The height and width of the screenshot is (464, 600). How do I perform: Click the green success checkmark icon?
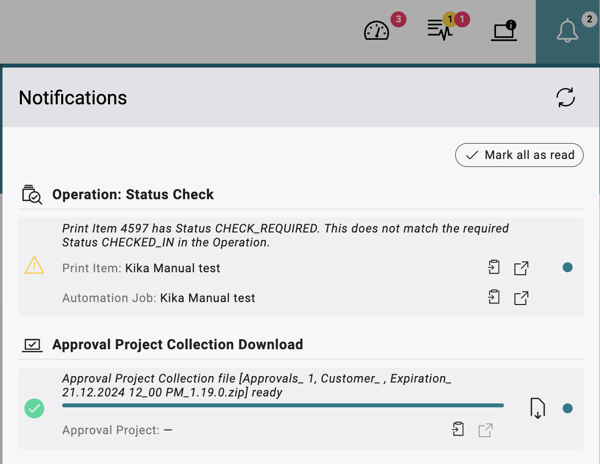[x=34, y=408]
